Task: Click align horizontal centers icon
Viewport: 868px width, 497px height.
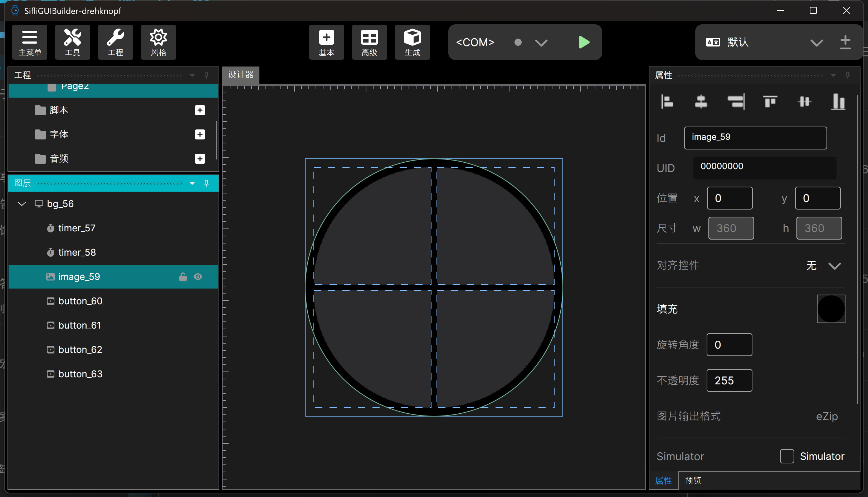Action: 701,102
